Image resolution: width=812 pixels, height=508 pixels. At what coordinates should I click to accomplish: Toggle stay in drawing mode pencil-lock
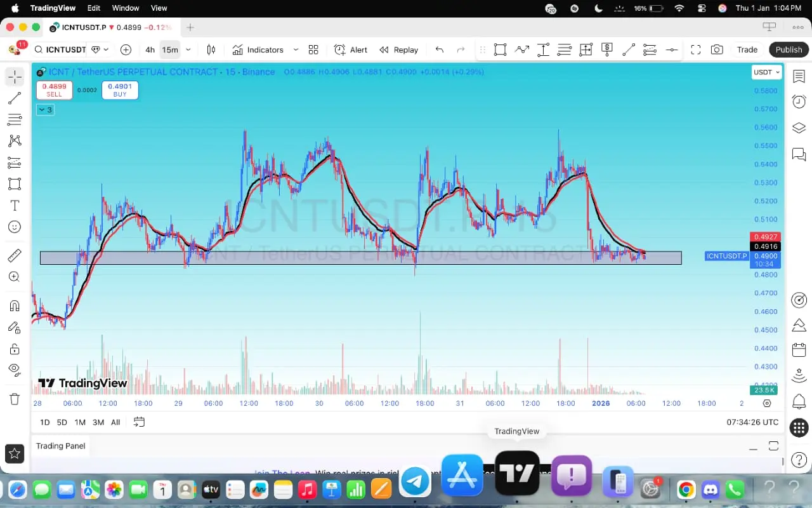(15, 328)
